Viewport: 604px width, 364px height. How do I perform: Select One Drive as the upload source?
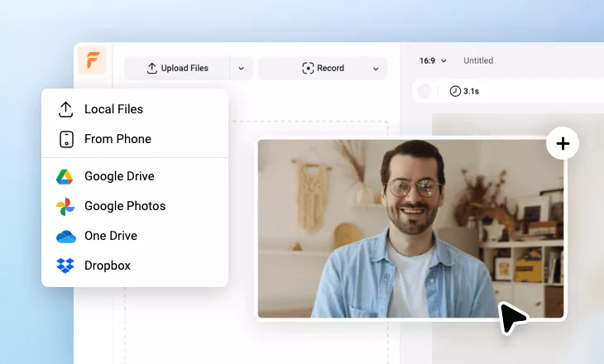[x=135, y=236]
